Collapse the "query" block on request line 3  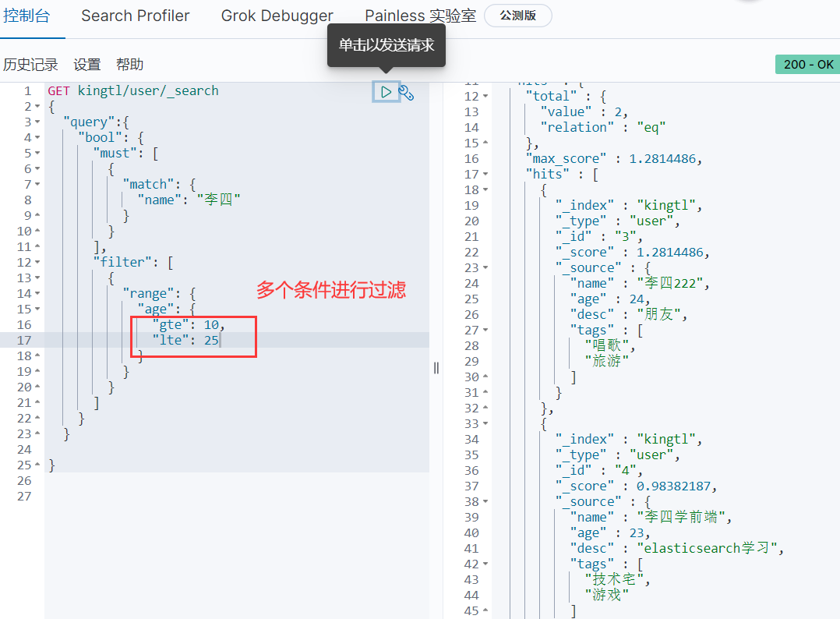click(37, 122)
